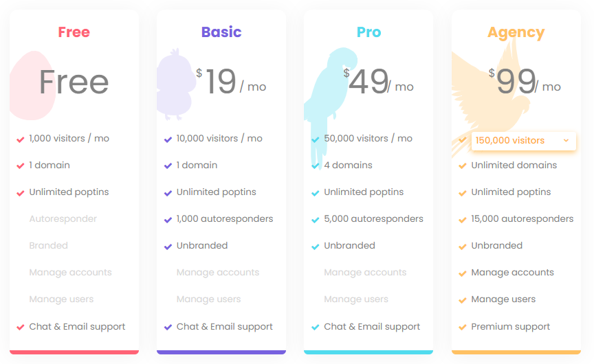Click the pink egg illustration in Free plan
Screen dimensions: 594x364
coord(32,86)
